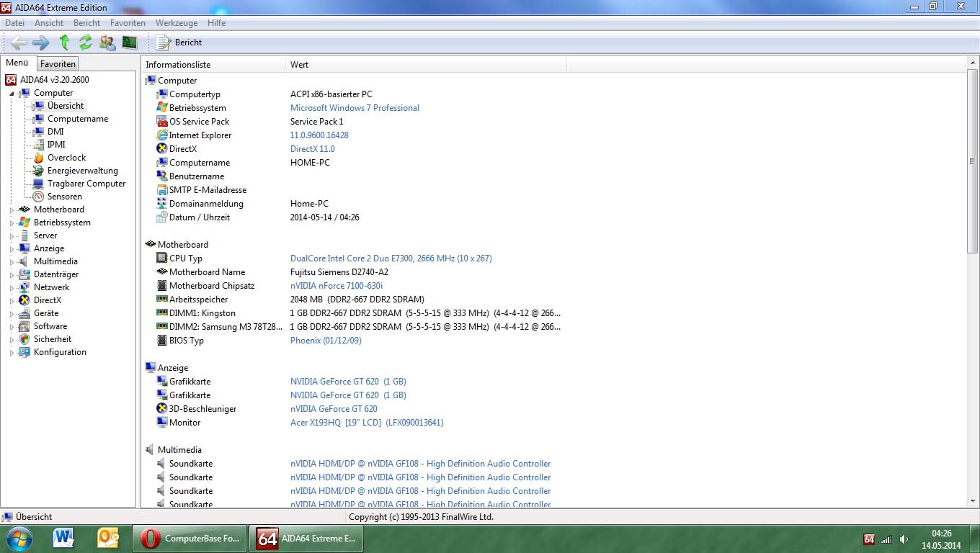Click the BIOS Typ chip icon
Screen dimensions: 980x553
[162, 341]
